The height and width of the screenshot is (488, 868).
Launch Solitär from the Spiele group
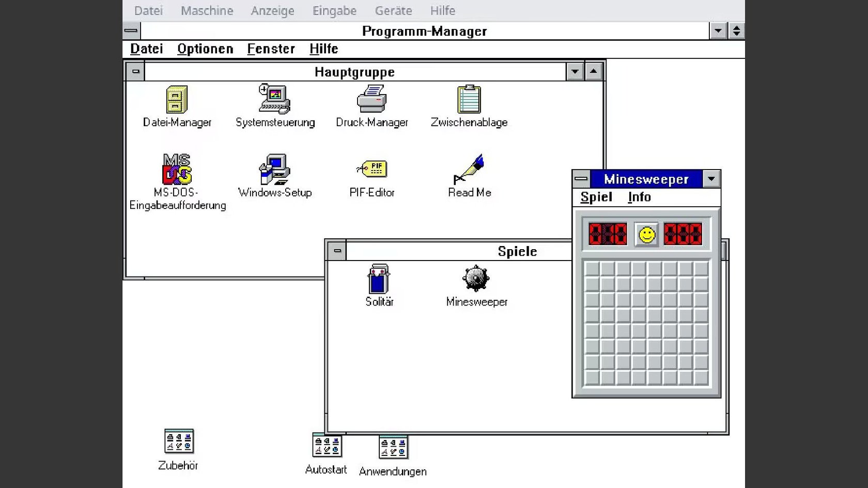[379, 279]
